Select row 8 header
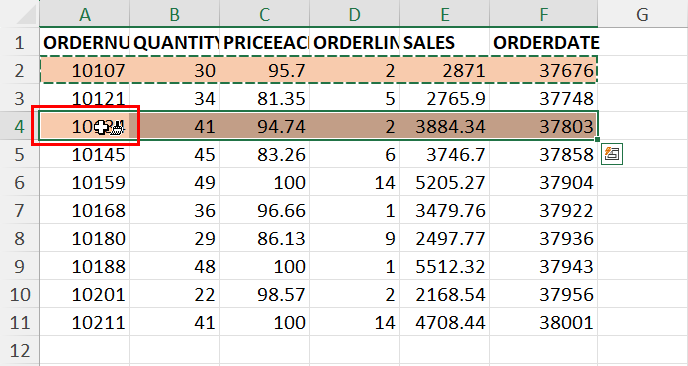Screen dimensions: 688x366 pos(20,239)
